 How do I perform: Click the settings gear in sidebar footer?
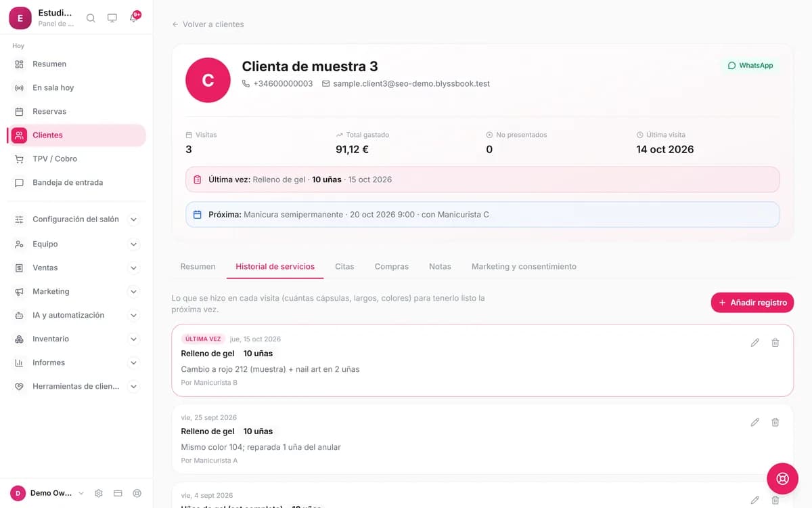click(x=99, y=493)
